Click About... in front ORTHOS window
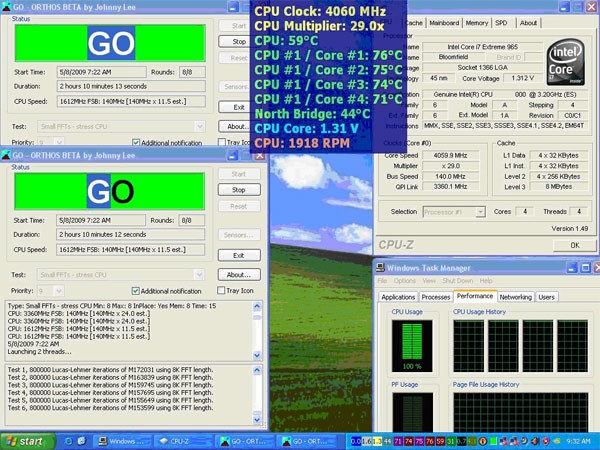The height and width of the screenshot is (450, 600). pos(239,274)
